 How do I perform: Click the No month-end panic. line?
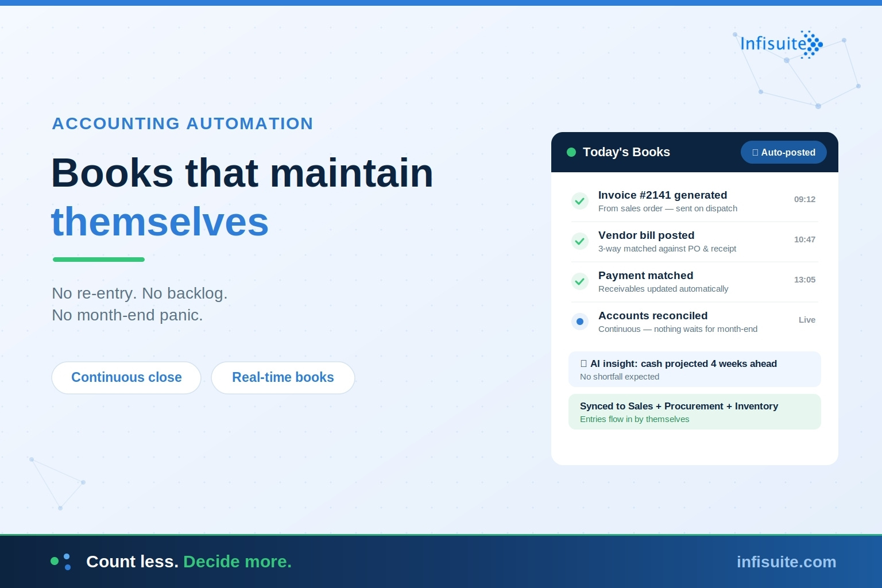pyautogui.click(x=127, y=315)
